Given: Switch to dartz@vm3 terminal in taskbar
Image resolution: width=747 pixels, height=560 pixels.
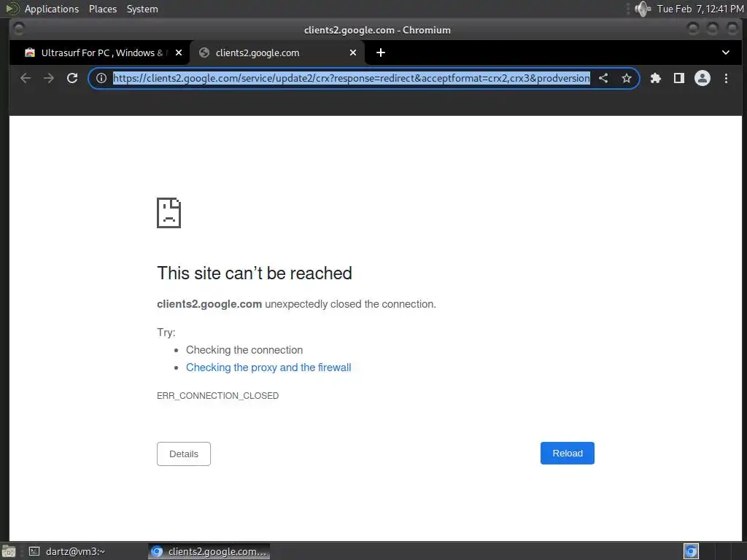Looking at the screenshot, I should [x=66, y=551].
